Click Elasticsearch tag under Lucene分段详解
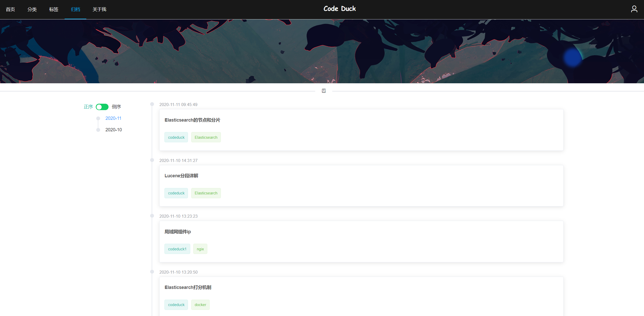This screenshot has width=644, height=316. coord(206,193)
